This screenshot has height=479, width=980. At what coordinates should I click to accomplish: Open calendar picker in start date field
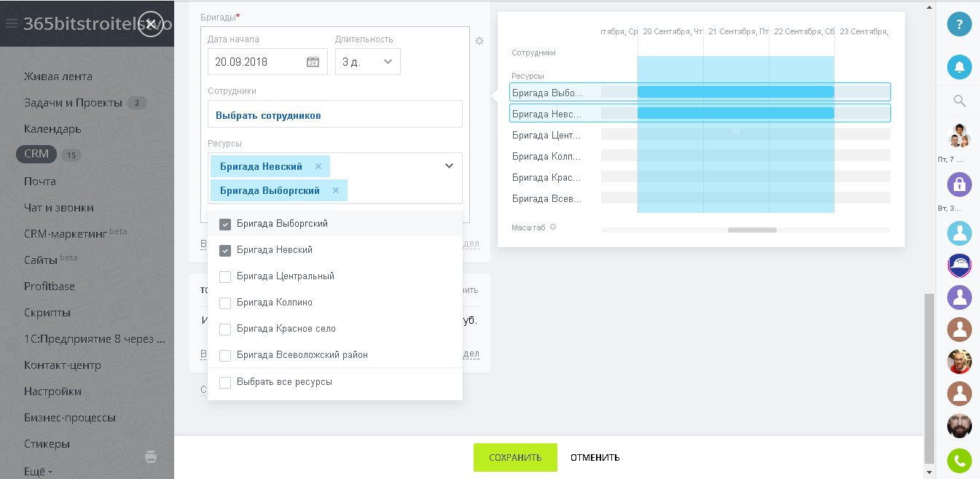tap(313, 62)
